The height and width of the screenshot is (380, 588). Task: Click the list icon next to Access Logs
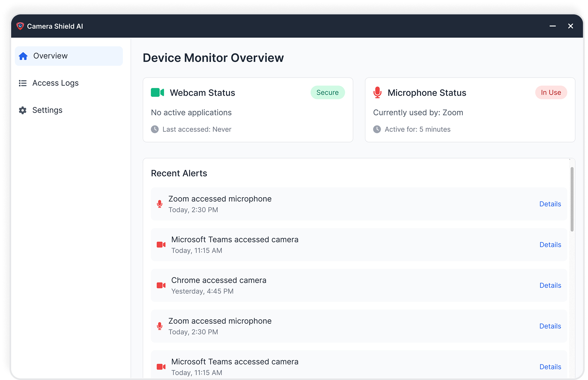pyautogui.click(x=23, y=83)
